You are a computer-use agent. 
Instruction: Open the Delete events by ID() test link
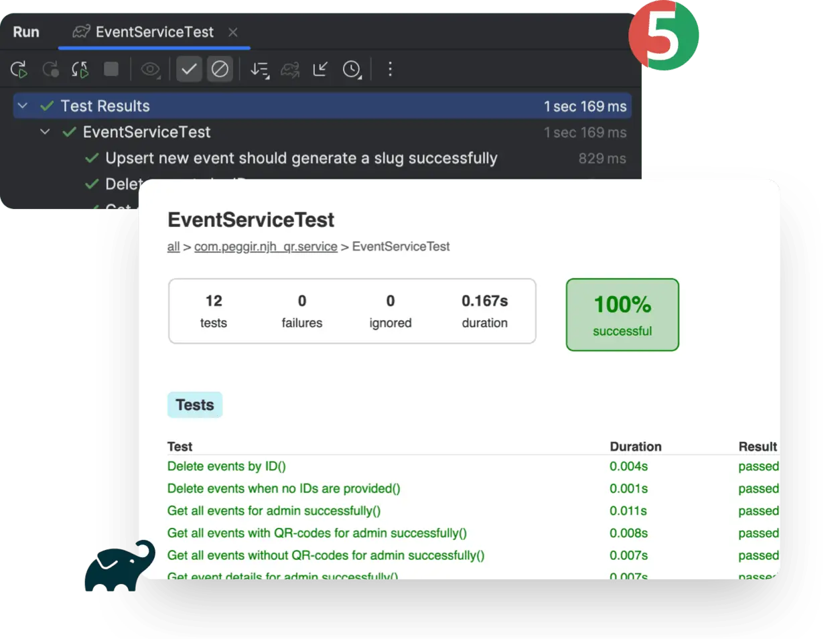pos(226,466)
